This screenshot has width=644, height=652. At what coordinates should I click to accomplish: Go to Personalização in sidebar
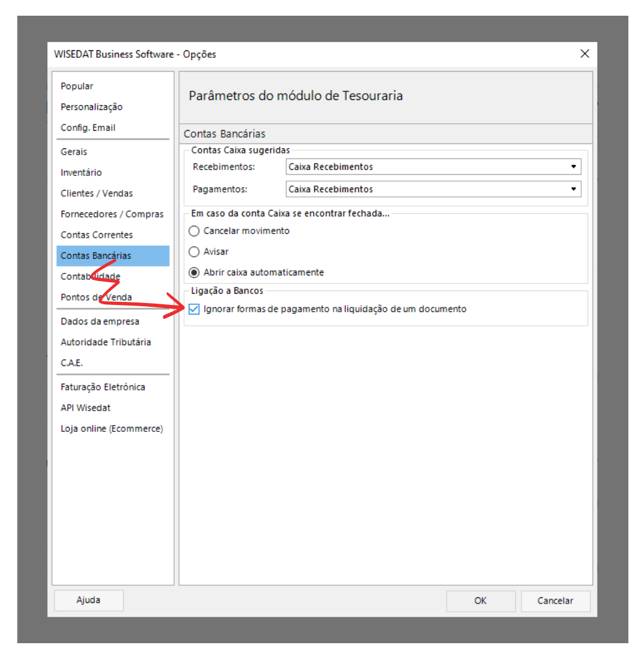click(92, 107)
